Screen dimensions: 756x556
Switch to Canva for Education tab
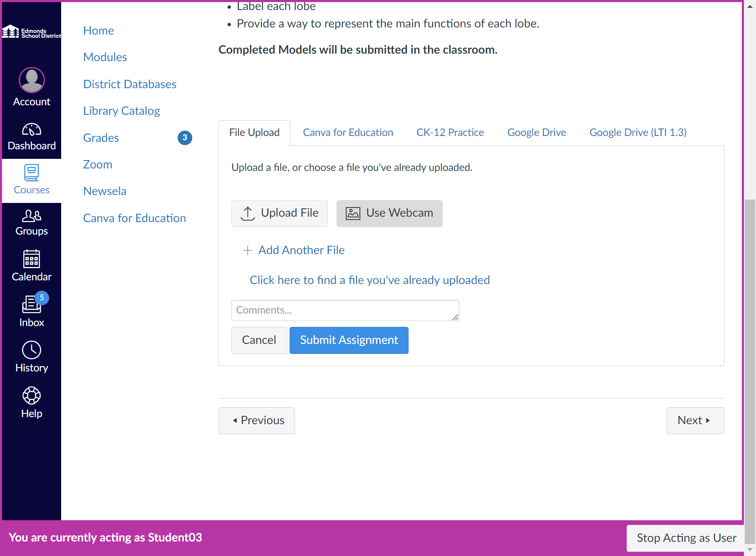pos(348,133)
